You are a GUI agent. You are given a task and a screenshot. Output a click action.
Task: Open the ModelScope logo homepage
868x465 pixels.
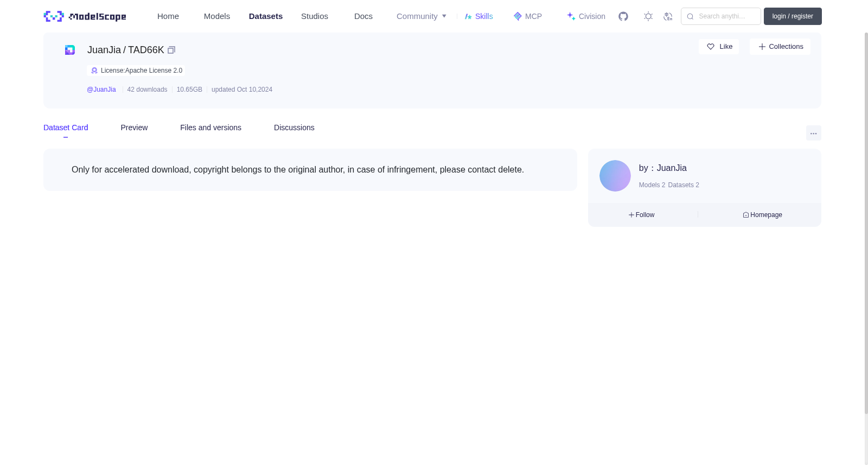coord(85,16)
